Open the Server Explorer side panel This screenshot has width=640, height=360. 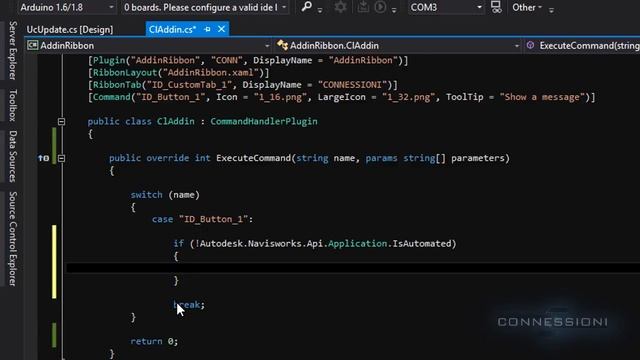click(x=13, y=51)
